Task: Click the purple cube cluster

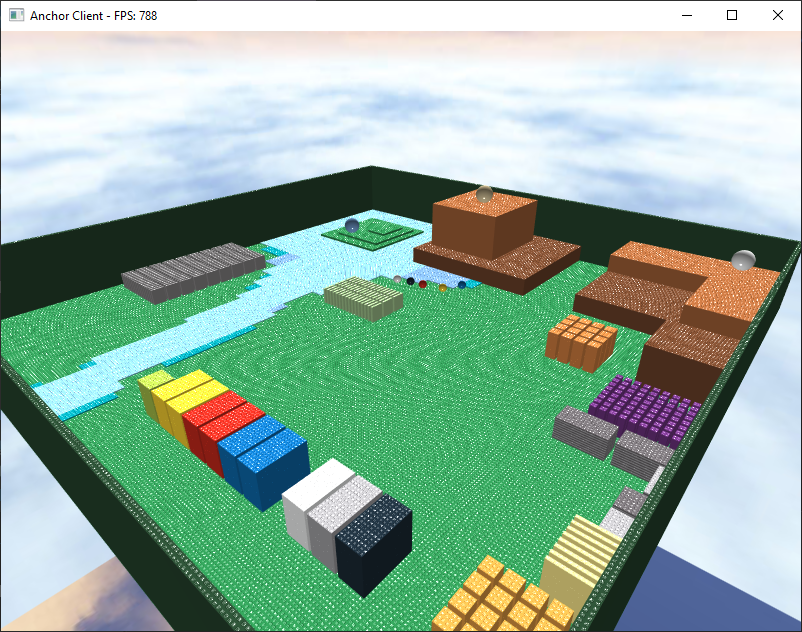Action: (x=644, y=411)
